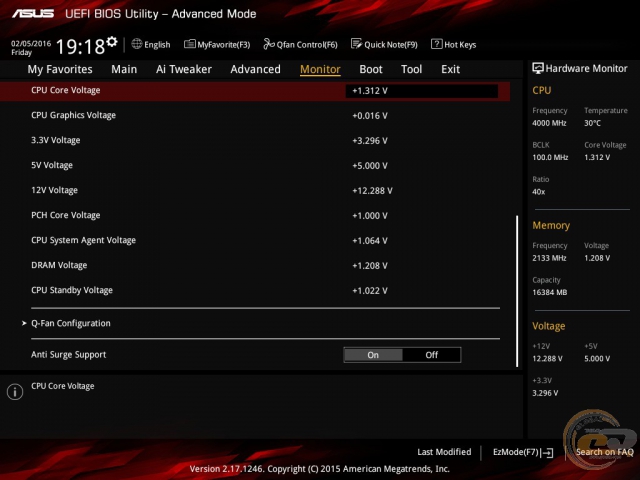Launch Qfan Control(F6)
The width and height of the screenshot is (640, 480).
301,44
